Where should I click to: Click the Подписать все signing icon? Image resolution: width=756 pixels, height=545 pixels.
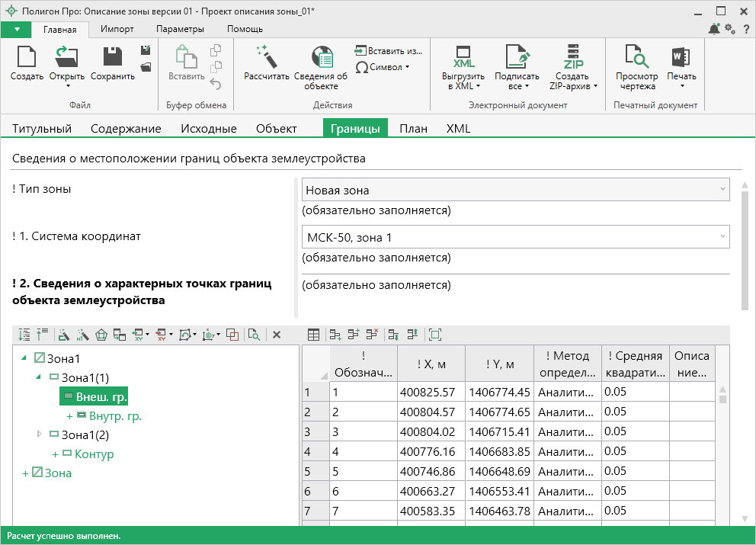coord(517,58)
